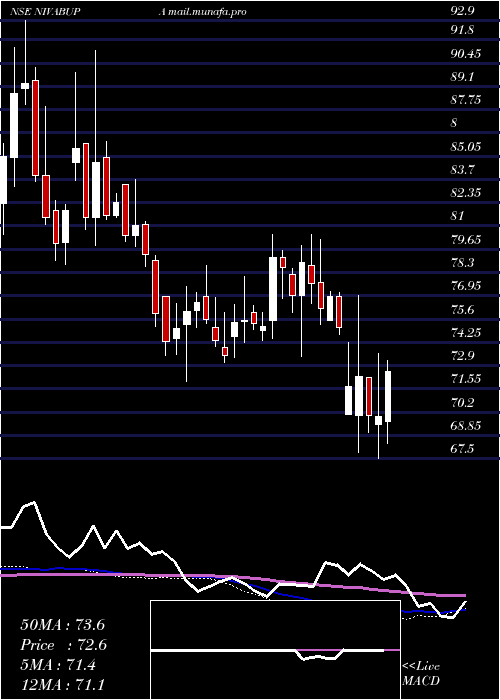The image size is (500, 700).
Task: Click the 76.95 price axis label
Action: coord(466,286)
